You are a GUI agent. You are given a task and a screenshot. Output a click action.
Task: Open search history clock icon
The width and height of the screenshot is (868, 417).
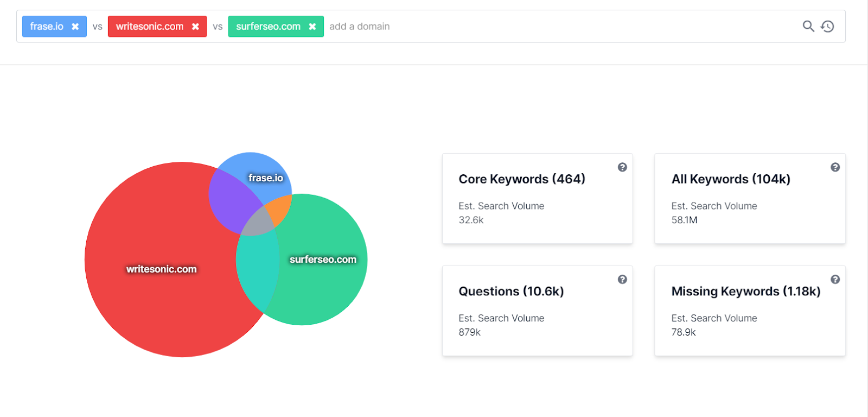coord(827,26)
